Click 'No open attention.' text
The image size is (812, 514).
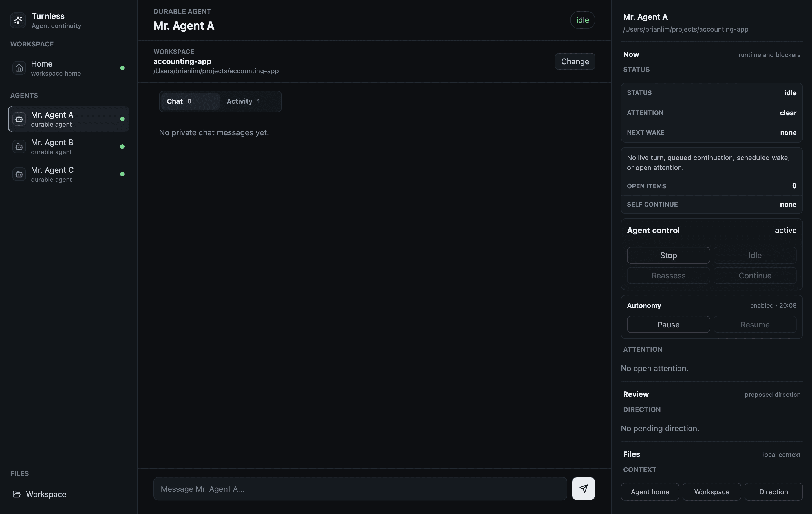click(x=654, y=368)
